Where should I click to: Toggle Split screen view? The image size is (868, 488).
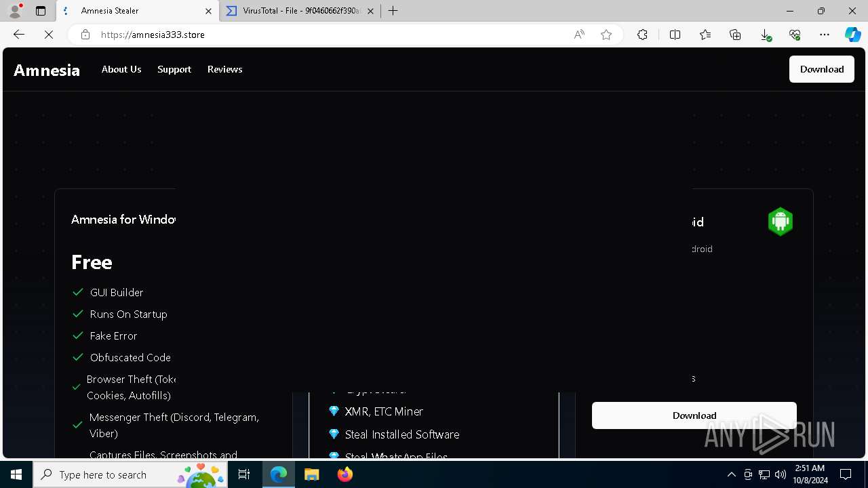[x=675, y=35]
